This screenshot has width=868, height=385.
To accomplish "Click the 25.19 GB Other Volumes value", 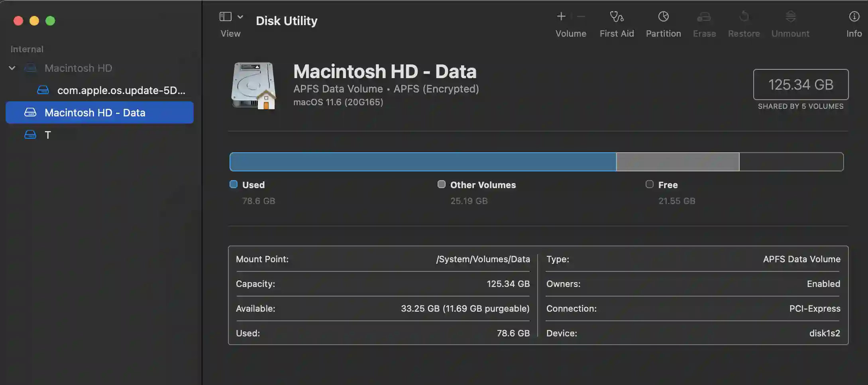I will pos(469,201).
